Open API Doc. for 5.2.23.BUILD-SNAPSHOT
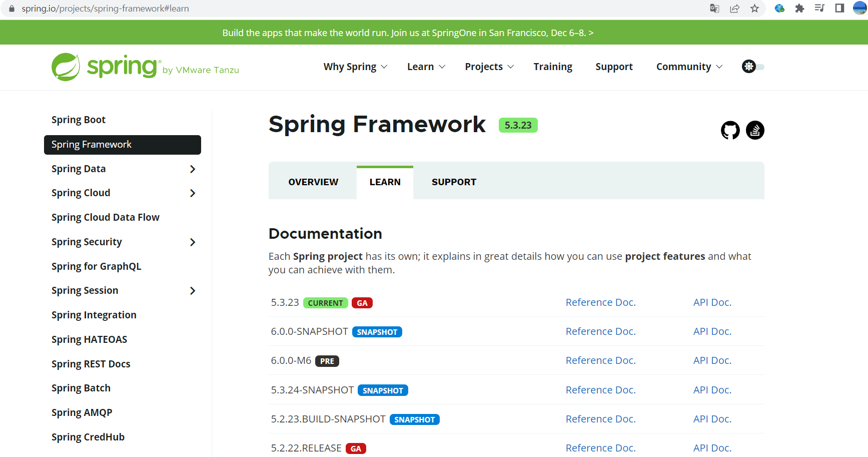868x457 pixels. click(x=712, y=419)
